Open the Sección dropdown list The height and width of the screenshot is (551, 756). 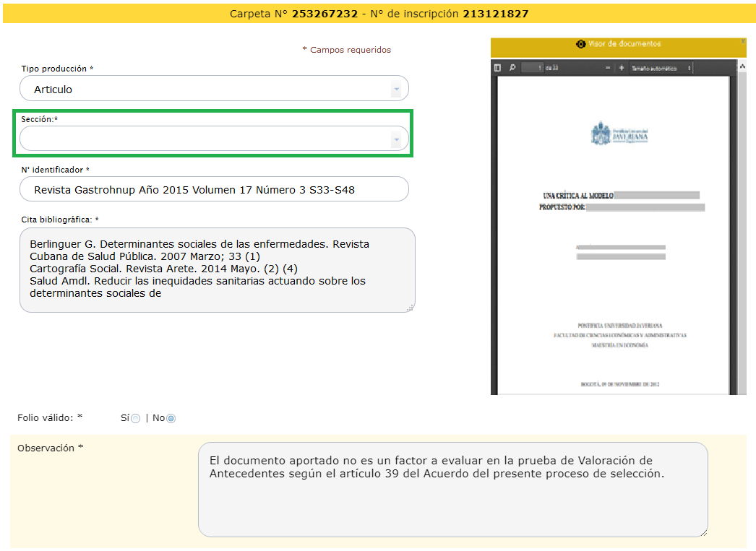(395, 139)
